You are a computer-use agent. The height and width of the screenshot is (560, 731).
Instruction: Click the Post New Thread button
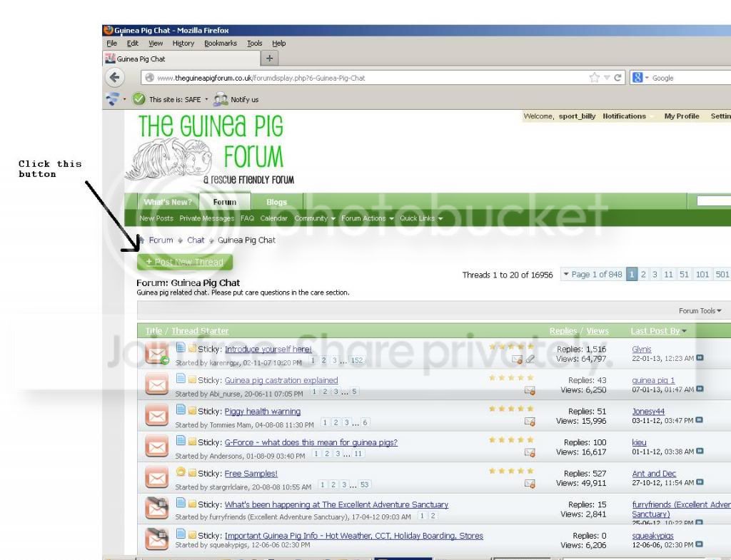pyautogui.click(x=185, y=262)
